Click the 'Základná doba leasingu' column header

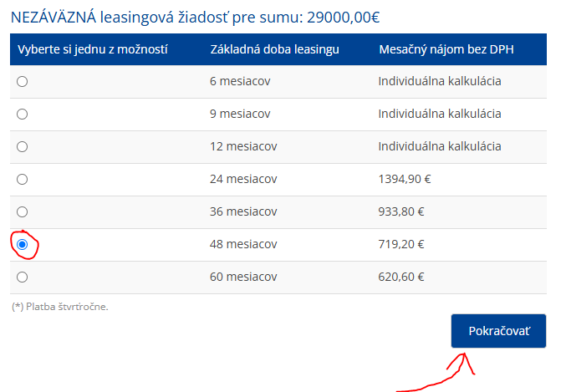274,49
